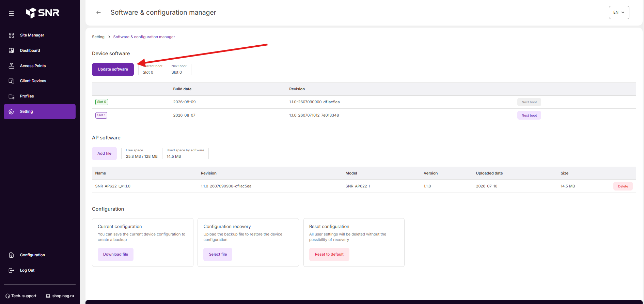This screenshot has width=644, height=304.
Task: Set Slot 1 as Next boot
Action: (x=529, y=116)
